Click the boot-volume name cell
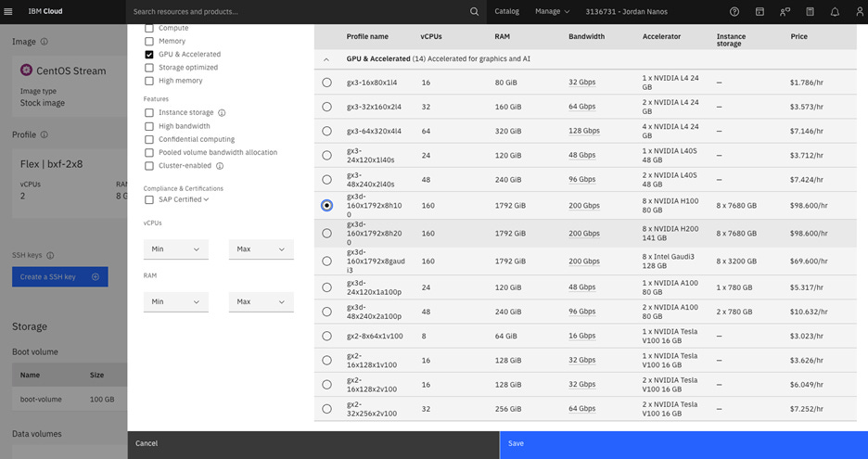 [x=41, y=400]
